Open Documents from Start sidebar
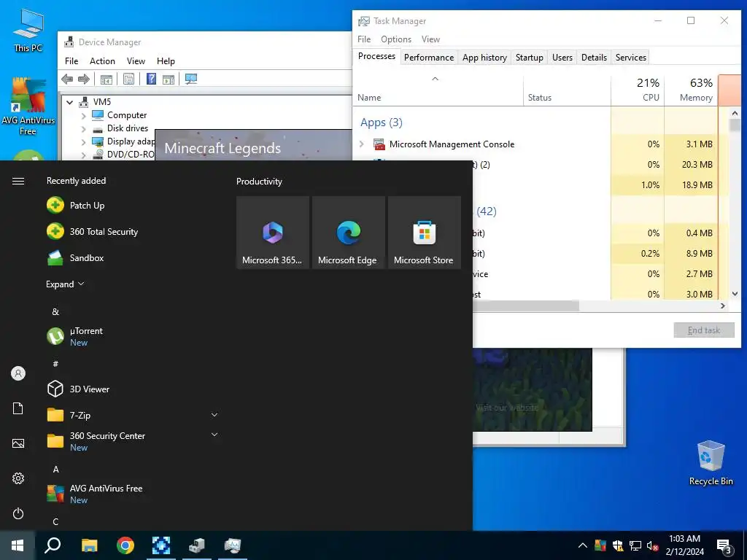 [x=18, y=408]
